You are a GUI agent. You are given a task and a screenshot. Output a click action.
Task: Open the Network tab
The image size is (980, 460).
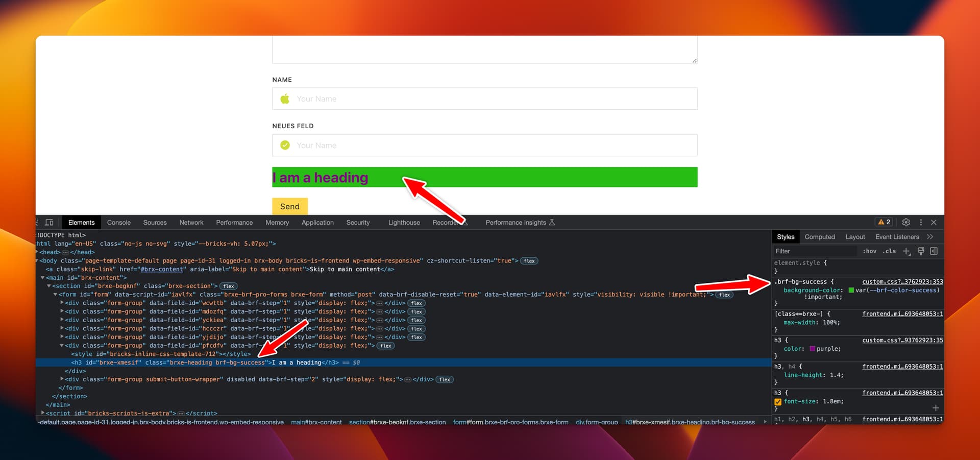(191, 223)
